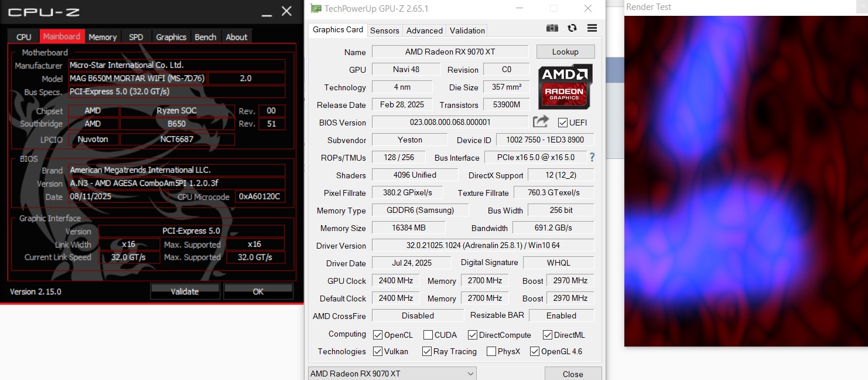868x380 pixels.
Task: Open the Memory tab in CPU-Z
Action: point(102,36)
